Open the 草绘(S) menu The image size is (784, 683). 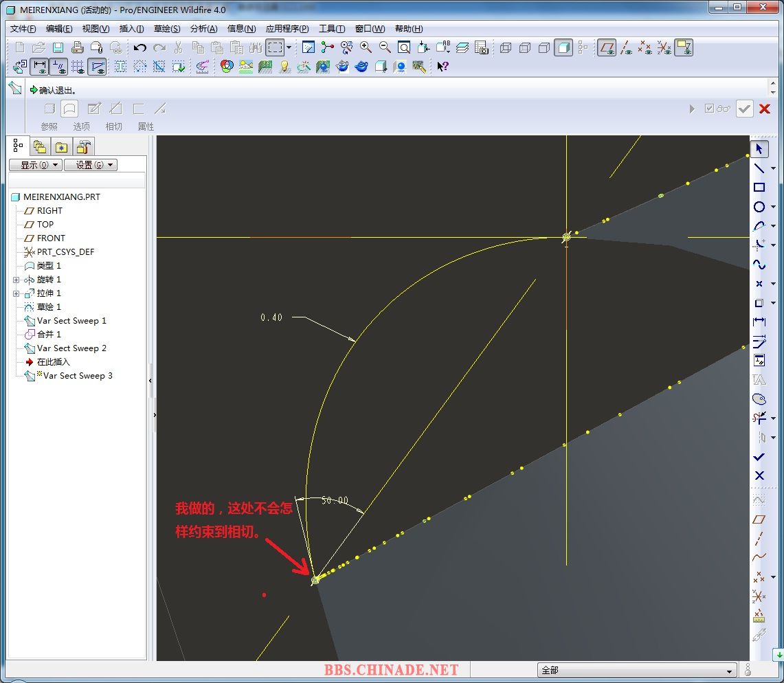coord(167,28)
